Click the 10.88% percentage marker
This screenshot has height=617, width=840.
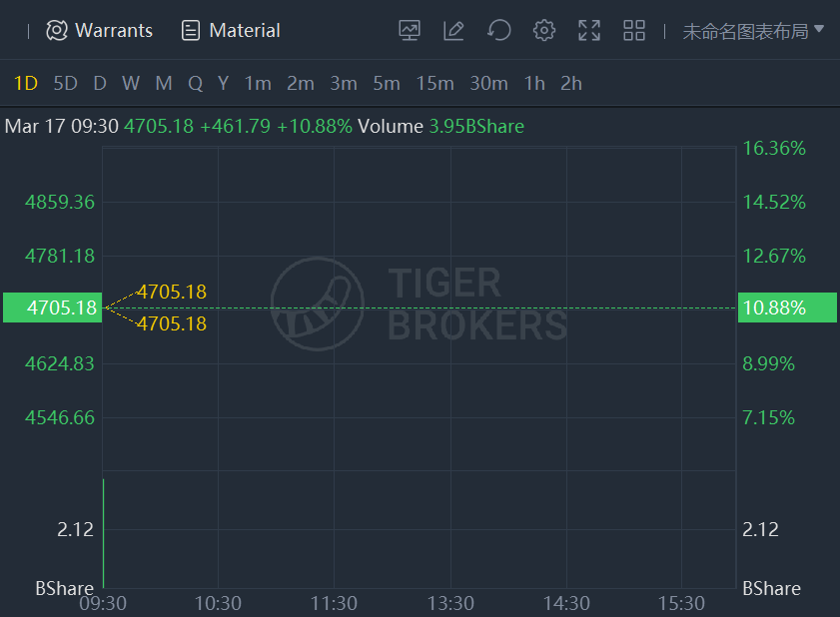(787, 308)
